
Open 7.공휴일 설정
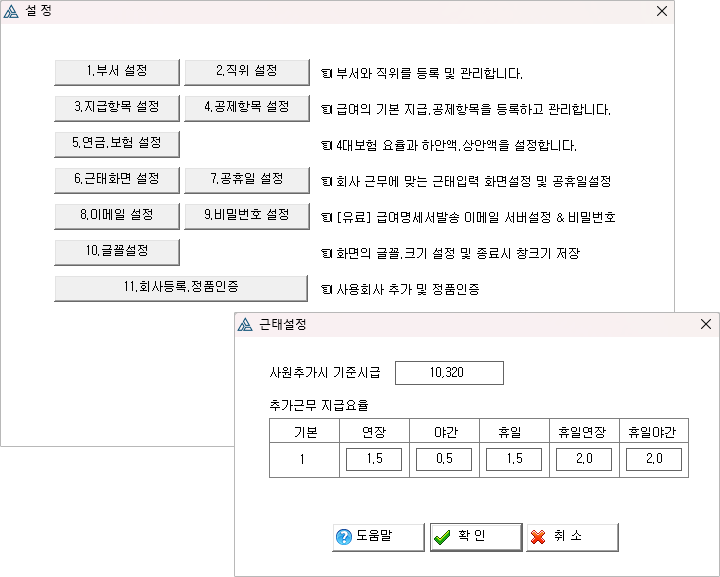pyautogui.click(x=247, y=180)
